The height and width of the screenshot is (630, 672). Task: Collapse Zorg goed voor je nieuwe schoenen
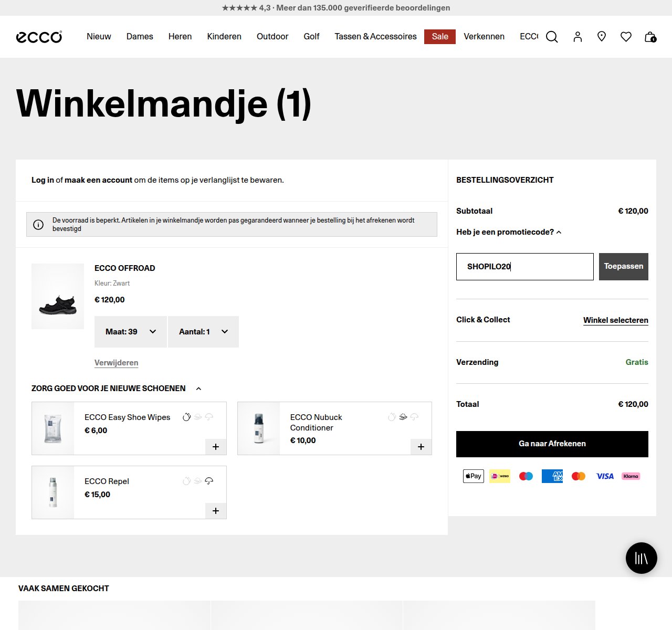click(117, 388)
